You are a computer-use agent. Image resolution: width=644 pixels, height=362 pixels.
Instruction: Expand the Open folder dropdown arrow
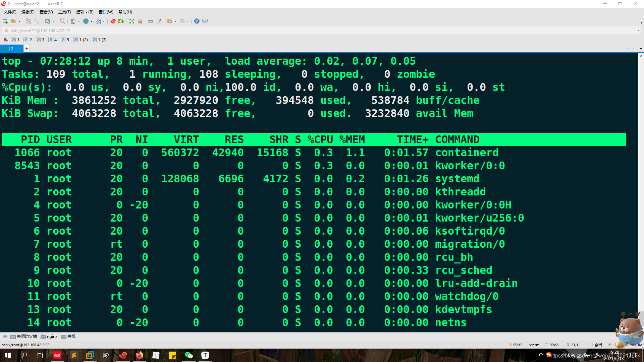click(19, 21)
